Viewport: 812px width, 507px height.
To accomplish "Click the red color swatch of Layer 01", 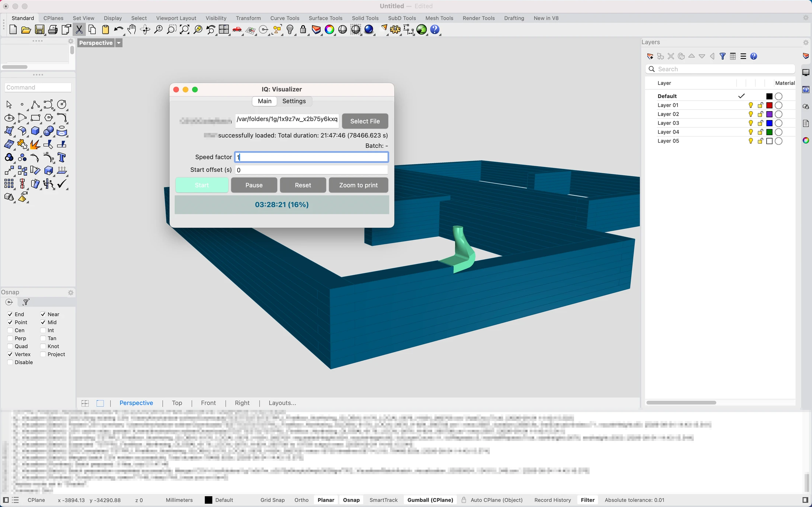I will click(x=769, y=105).
